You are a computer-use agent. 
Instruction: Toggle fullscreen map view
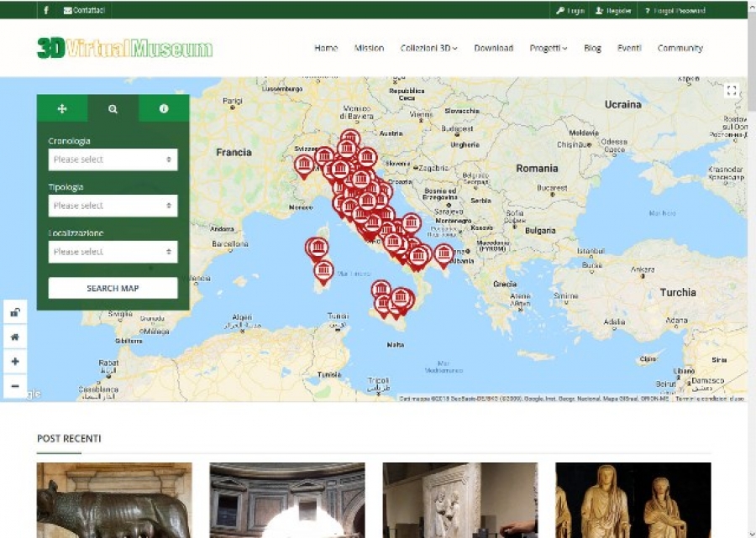click(x=732, y=91)
